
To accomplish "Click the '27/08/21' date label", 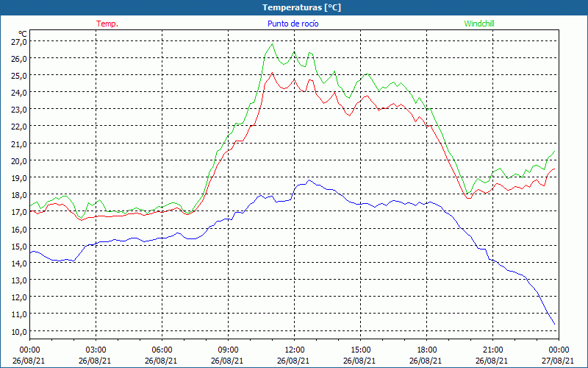I will coord(558,361).
